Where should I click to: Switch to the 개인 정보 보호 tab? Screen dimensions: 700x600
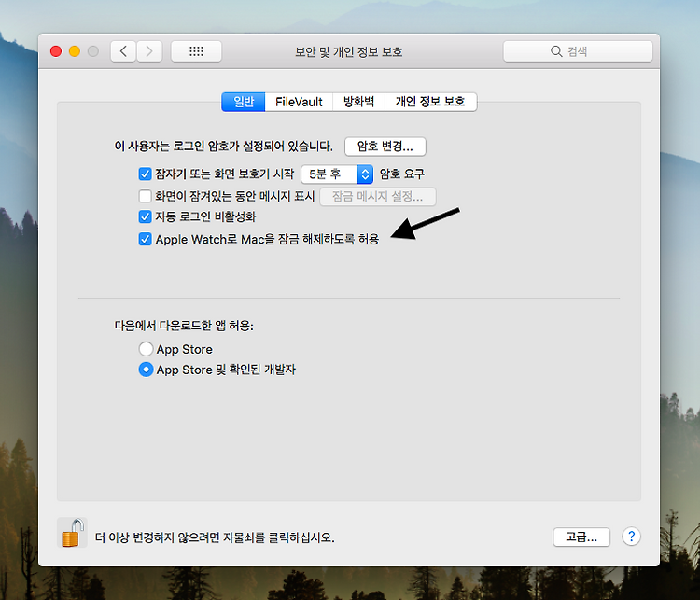click(430, 102)
